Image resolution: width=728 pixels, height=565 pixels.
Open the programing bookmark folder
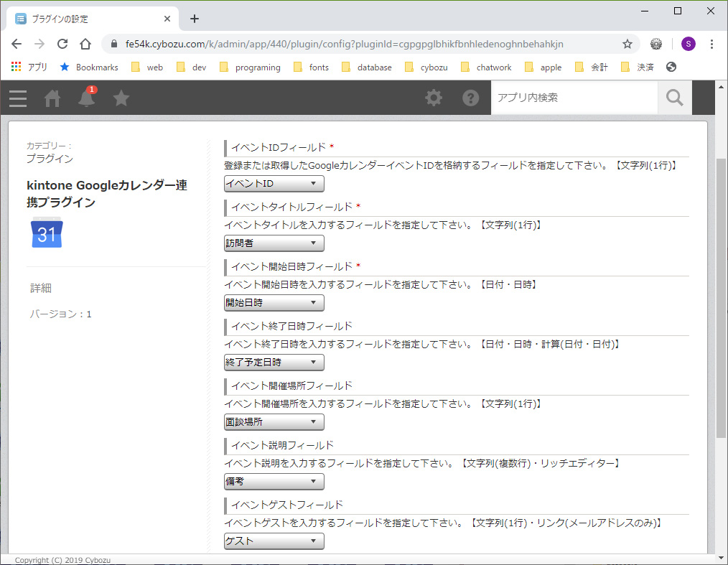point(250,67)
